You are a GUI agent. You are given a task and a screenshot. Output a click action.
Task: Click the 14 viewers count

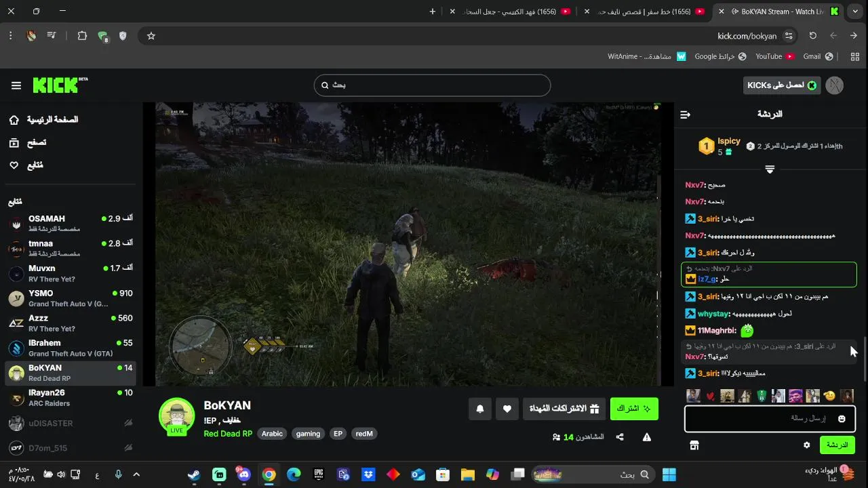(x=578, y=438)
